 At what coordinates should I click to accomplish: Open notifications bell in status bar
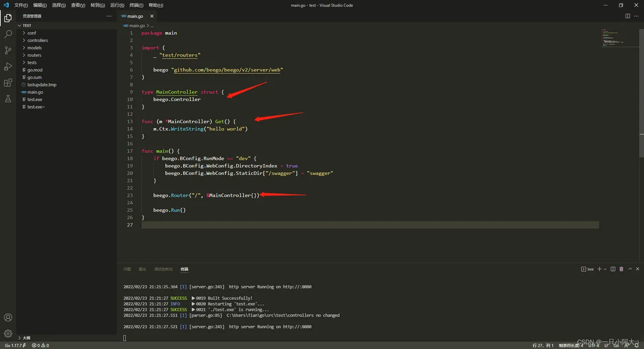coord(636,345)
